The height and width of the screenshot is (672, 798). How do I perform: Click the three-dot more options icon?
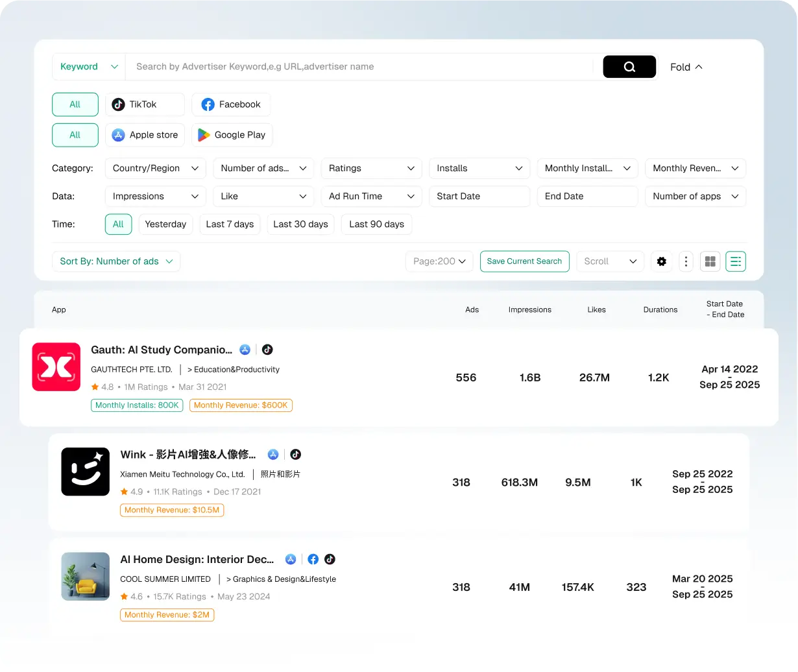[686, 261]
